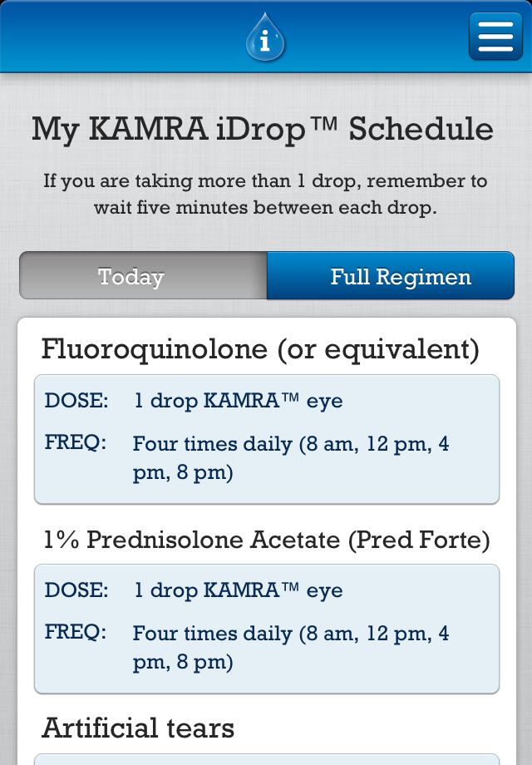Tap the 1% Prednisolone Acetate heading

pos(266,540)
